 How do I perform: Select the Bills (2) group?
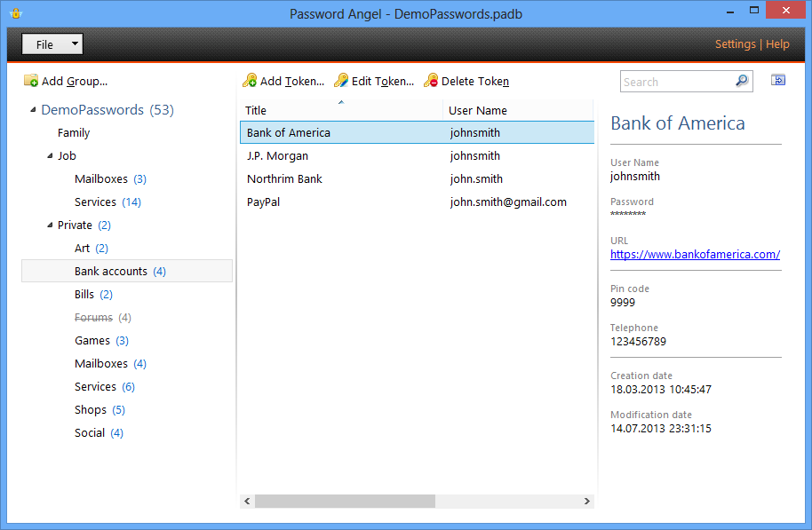[x=93, y=295]
